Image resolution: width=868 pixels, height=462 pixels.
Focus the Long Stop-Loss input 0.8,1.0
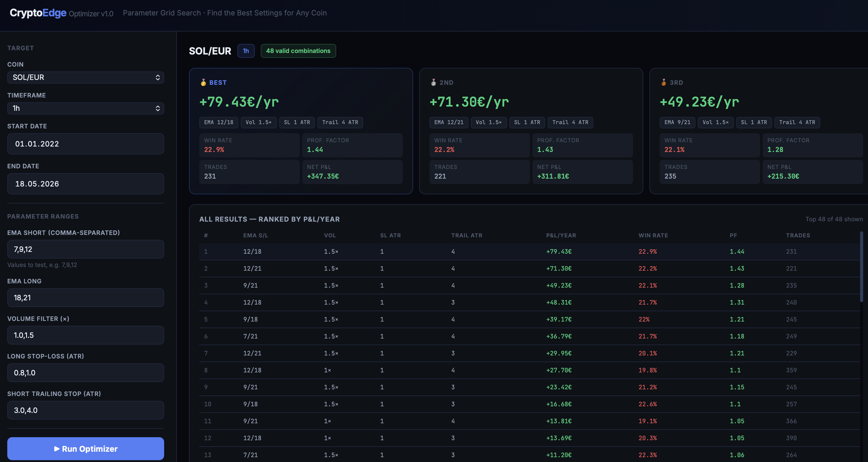(86, 373)
